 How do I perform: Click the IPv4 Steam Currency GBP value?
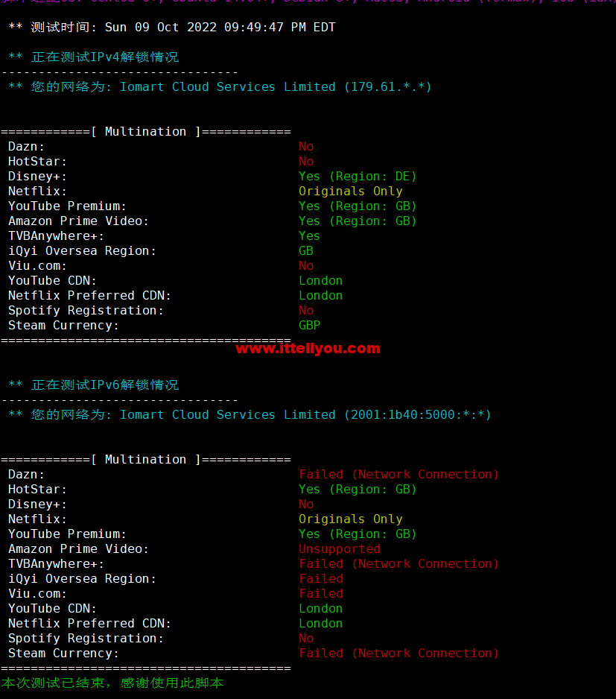tap(309, 326)
